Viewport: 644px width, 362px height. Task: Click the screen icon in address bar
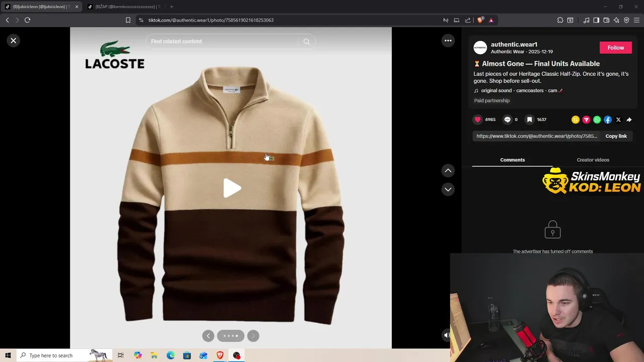456,20
